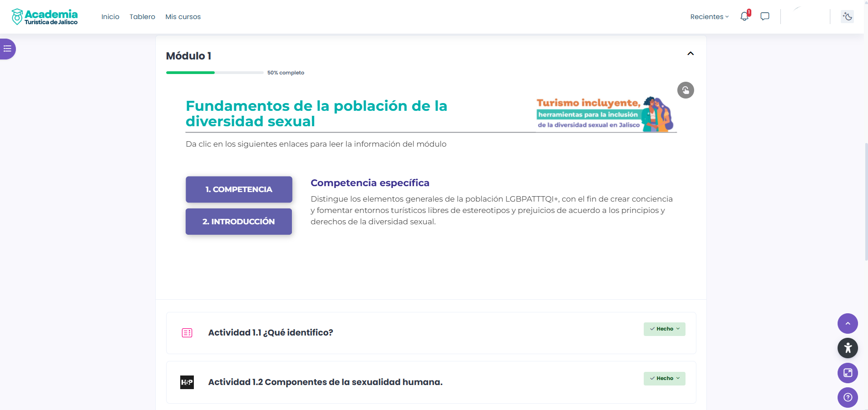Open the help question mark button
The width and height of the screenshot is (868, 410).
pos(848,398)
